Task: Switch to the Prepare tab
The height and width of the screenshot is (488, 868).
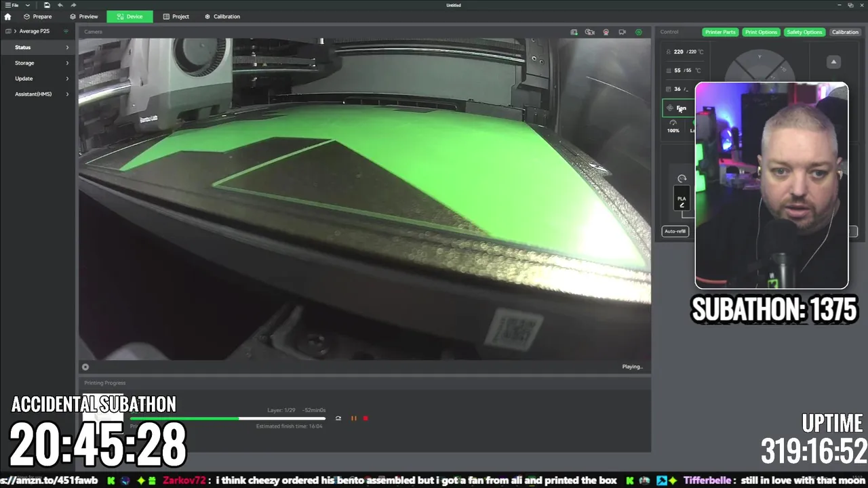Action: pyautogui.click(x=37, y=16)
